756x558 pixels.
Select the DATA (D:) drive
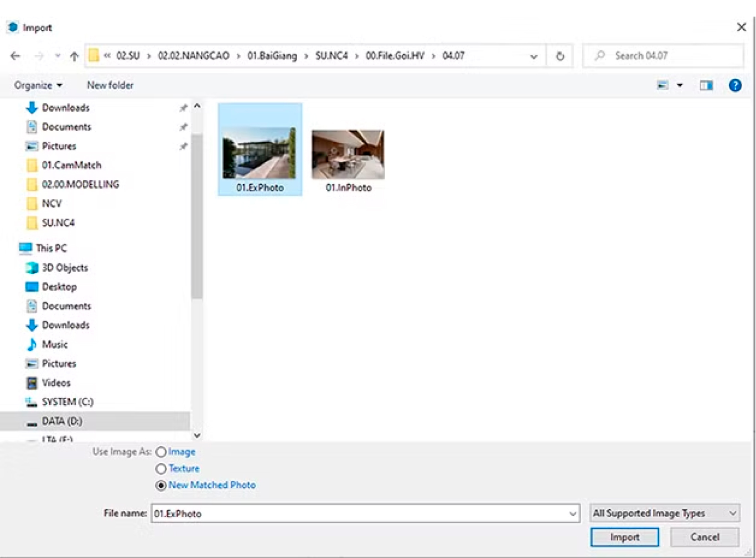pos(62,421)
